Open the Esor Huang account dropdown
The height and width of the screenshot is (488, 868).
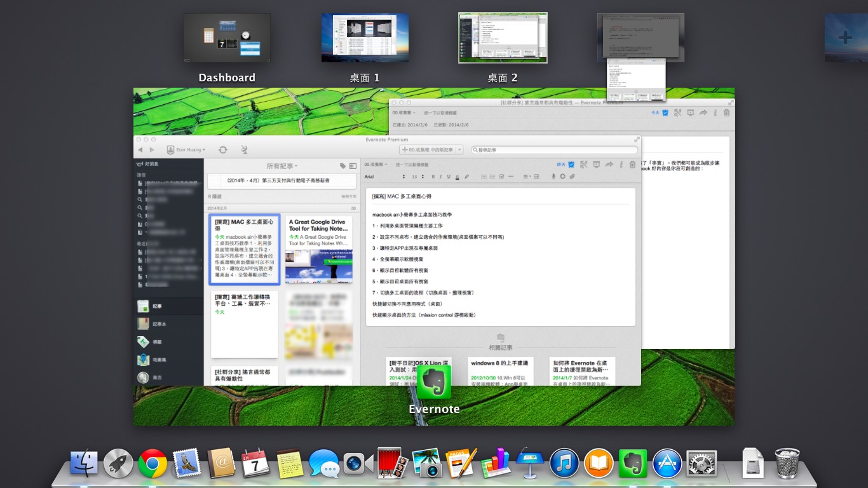click(x=186, y=150)
